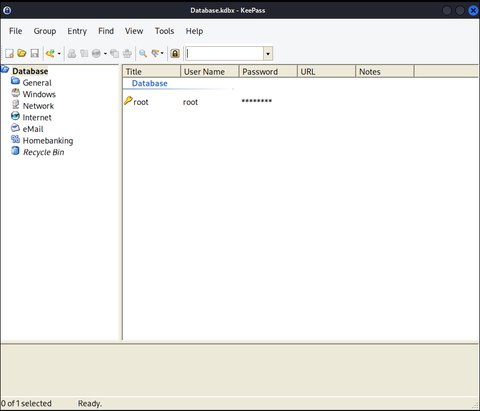Click the Add Entry key icon
This screenshot has width=480, height=411.
50,53
